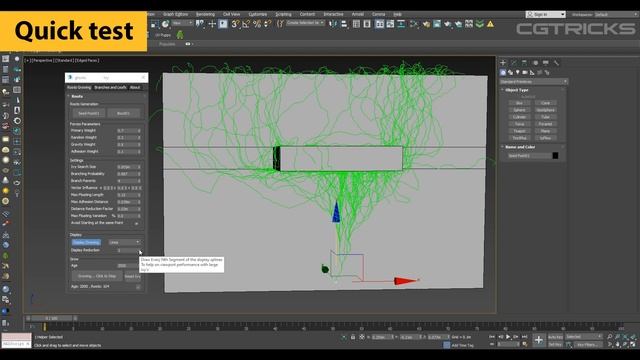
Task: Go to the end frame
Action: pos(524,337)
